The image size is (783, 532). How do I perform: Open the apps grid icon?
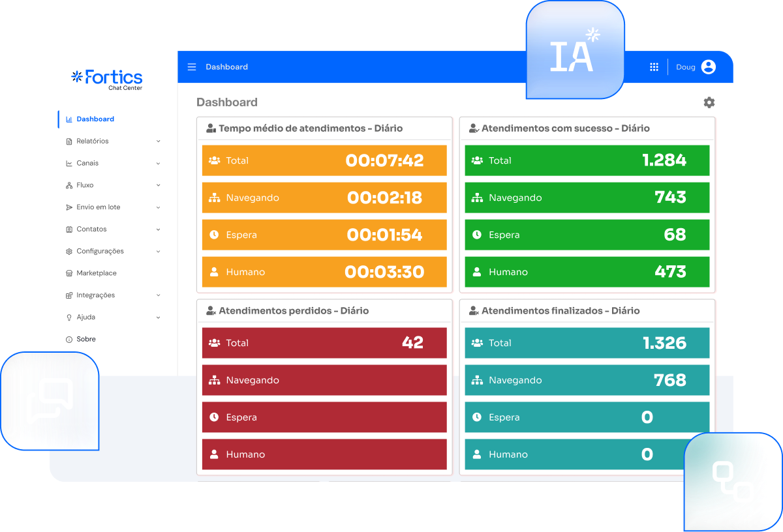[x=654, y=67]
